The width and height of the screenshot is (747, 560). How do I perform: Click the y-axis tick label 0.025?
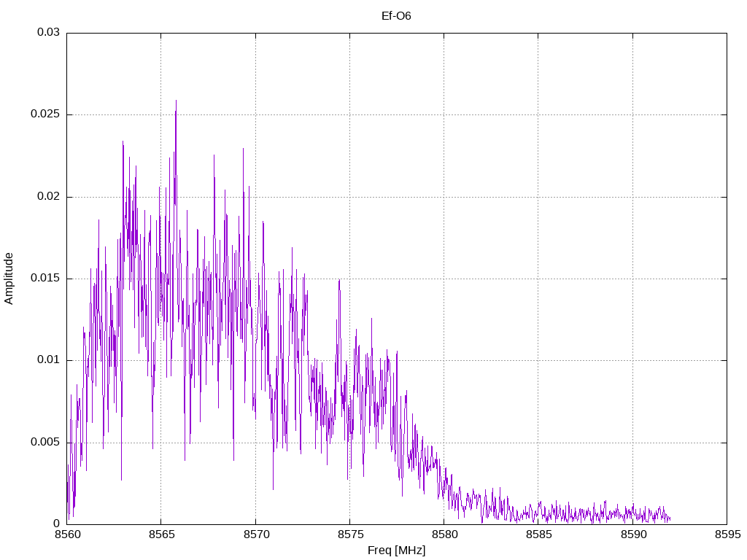45,114
